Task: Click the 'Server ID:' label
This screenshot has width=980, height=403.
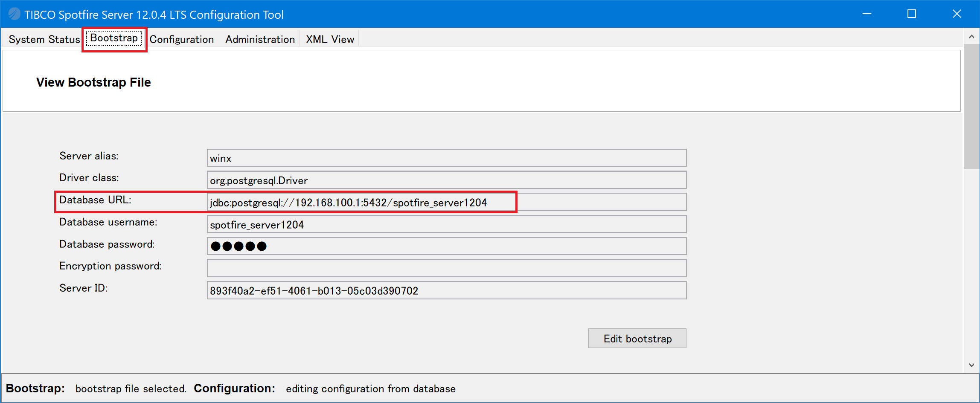Action: click(x=84, y=288)
